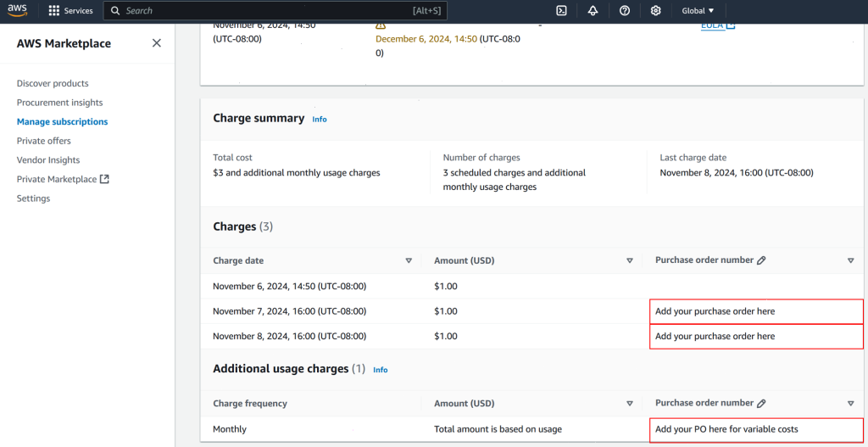Open the EULA link
Image resolution: width=868 pixels, height=447 pixels.
[718, 25]
